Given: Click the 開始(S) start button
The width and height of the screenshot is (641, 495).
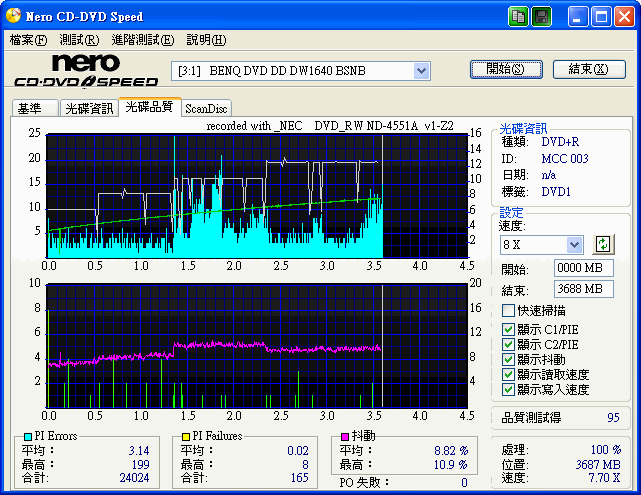Looking at the screenshot, I should coord(506,69).
